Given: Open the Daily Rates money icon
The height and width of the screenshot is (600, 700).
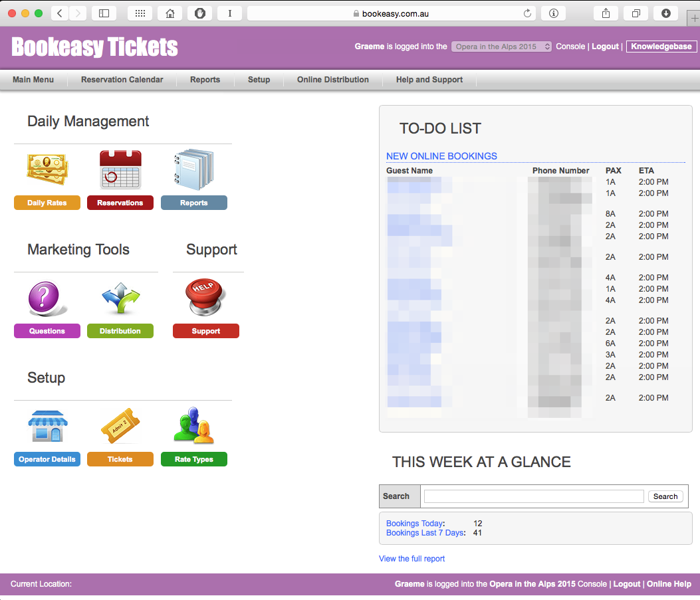Looking at the screenshot, I should click(47, 169).
